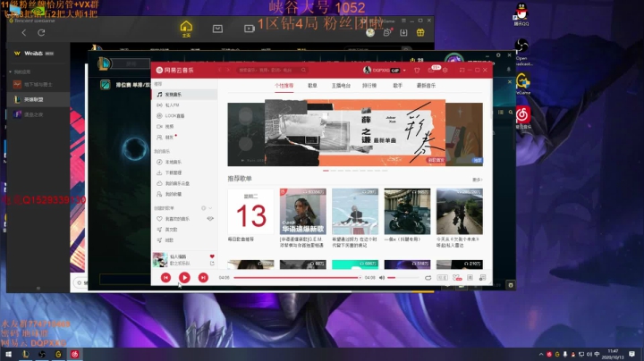This screenshot has width=644, height=361.
Task: Click WeGame refresh icon
Action: click(41, 32)
